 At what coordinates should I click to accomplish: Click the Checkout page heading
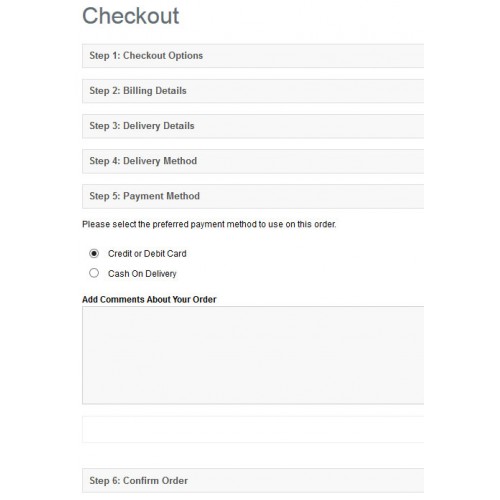(x=131, y=16)
